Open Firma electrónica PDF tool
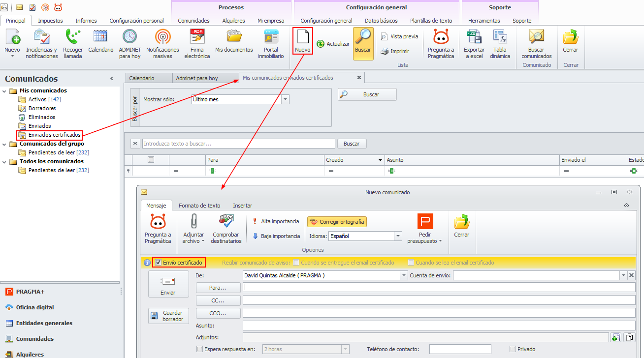The image size is (644, 358). point(197,44)
